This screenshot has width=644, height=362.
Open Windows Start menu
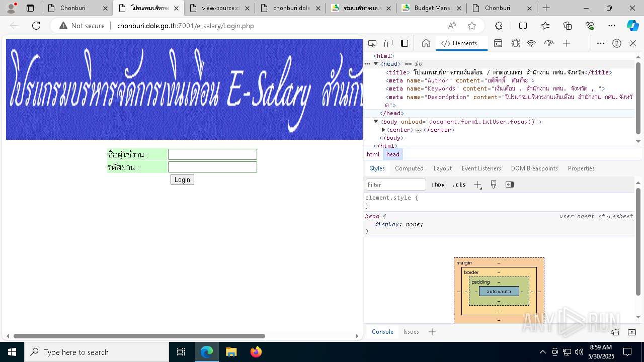[x=12, y=352]
